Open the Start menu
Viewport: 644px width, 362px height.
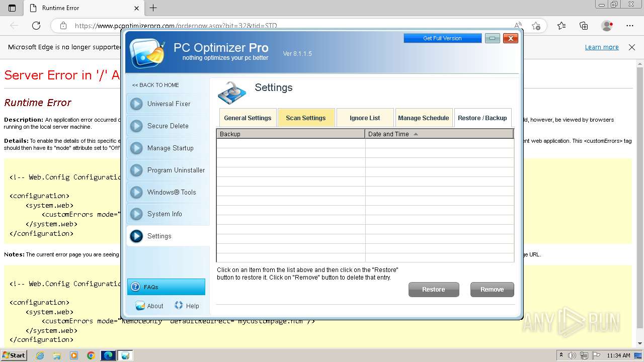click(x=14, y=355)
